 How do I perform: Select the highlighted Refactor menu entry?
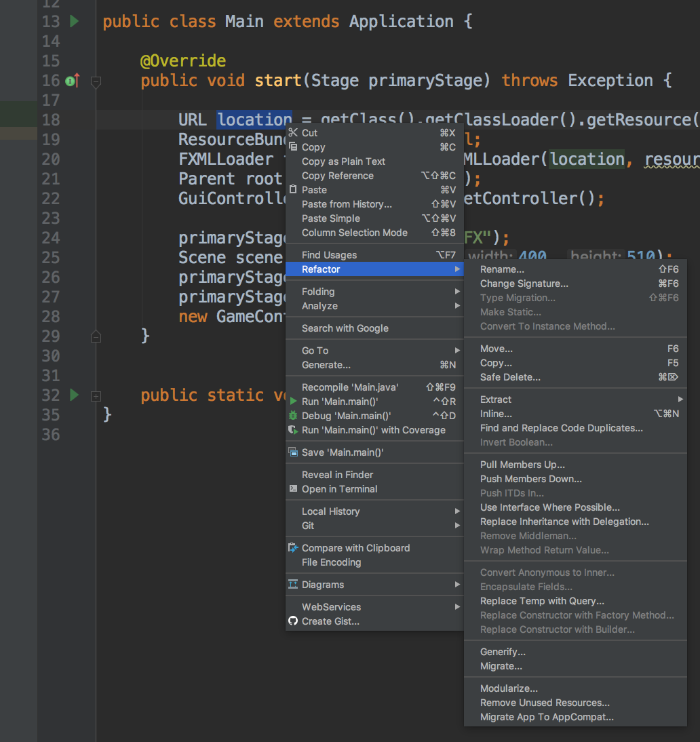click(x=374, y=269)
